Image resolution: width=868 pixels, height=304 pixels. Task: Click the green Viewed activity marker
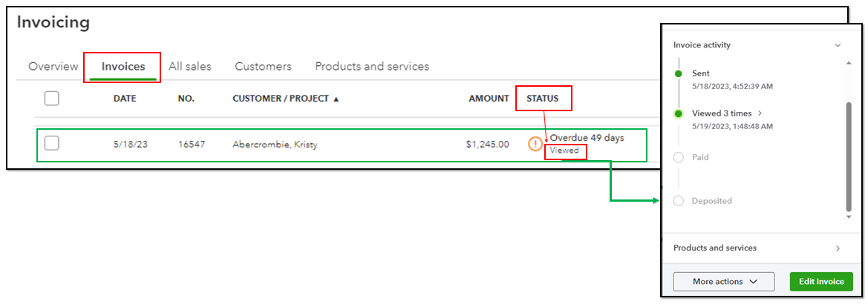pos(678,114)
